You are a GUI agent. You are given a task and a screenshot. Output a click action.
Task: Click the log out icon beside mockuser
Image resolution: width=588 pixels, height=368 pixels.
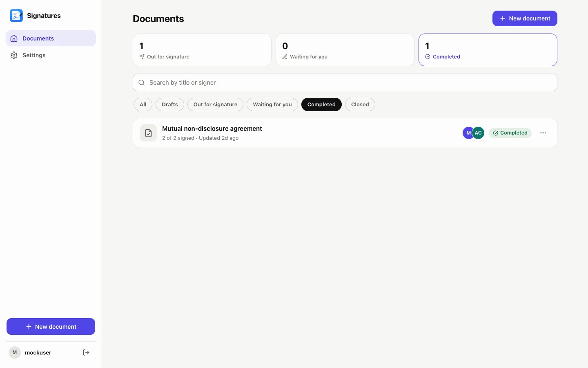point(86,352)
